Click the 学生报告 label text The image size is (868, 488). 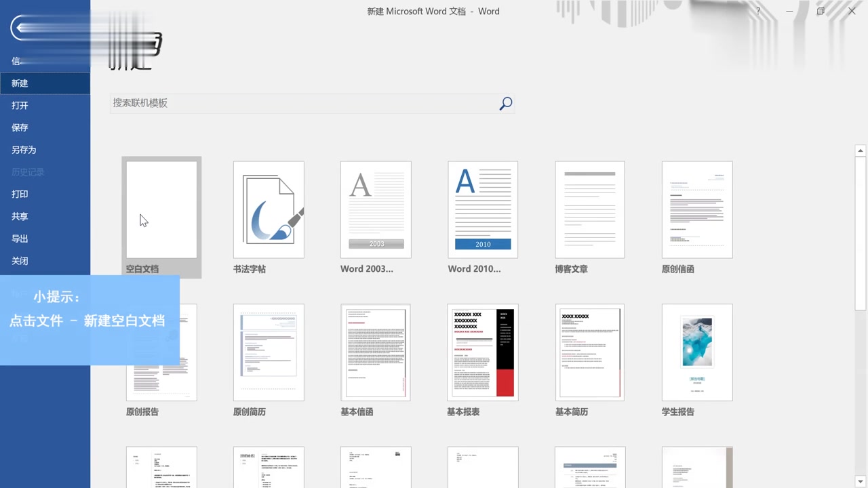(678, 411)
